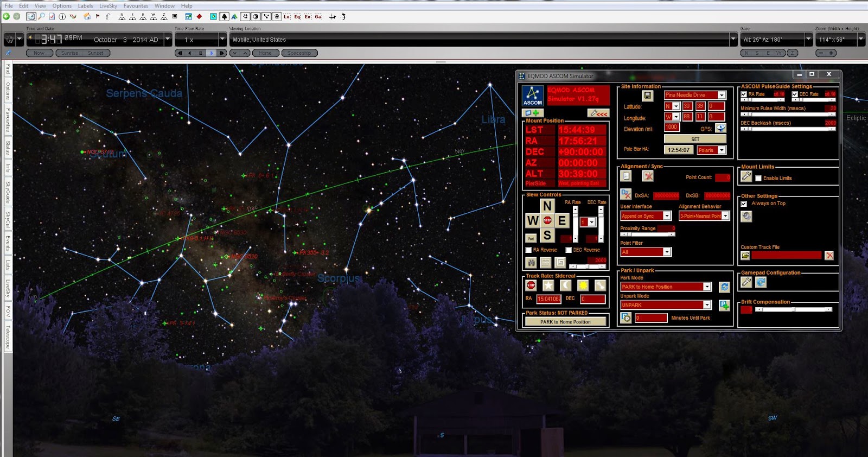The width and height of the screenshot is (868, 457).
Task: Open the Custom Track File folder browser
Action: [745, 255]
